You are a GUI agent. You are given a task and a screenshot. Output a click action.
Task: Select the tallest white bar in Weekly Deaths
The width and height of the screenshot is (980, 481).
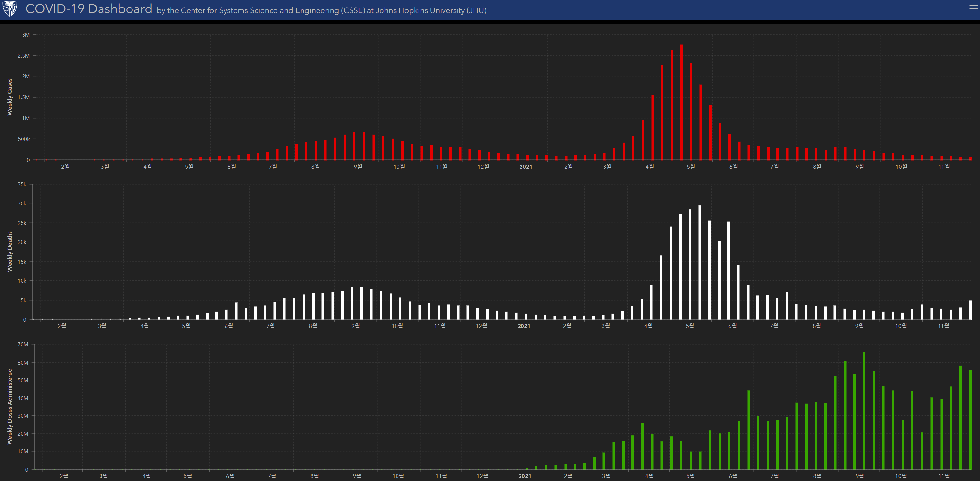click(x=700, y=263)
